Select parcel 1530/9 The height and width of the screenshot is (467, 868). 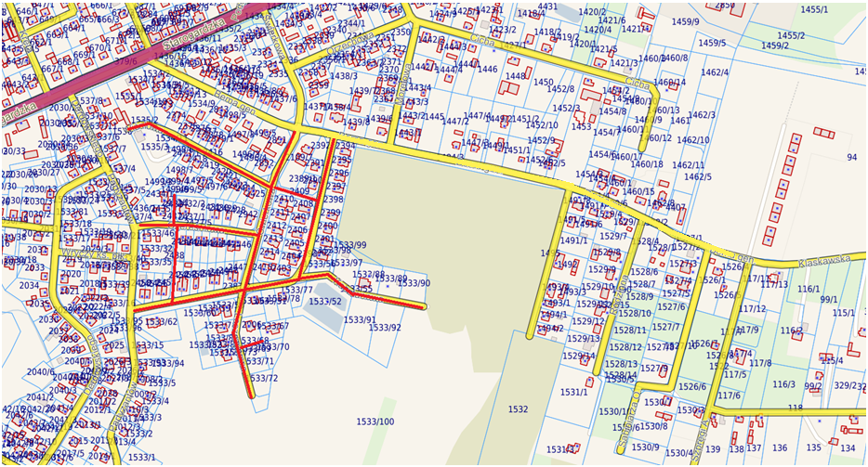(644, 448)
